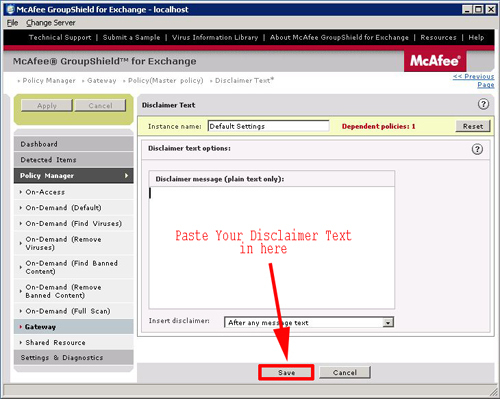Click the McAfee app icon in title bar
The height and width of the screenshot is (399, 500).
tap(10, 9)
